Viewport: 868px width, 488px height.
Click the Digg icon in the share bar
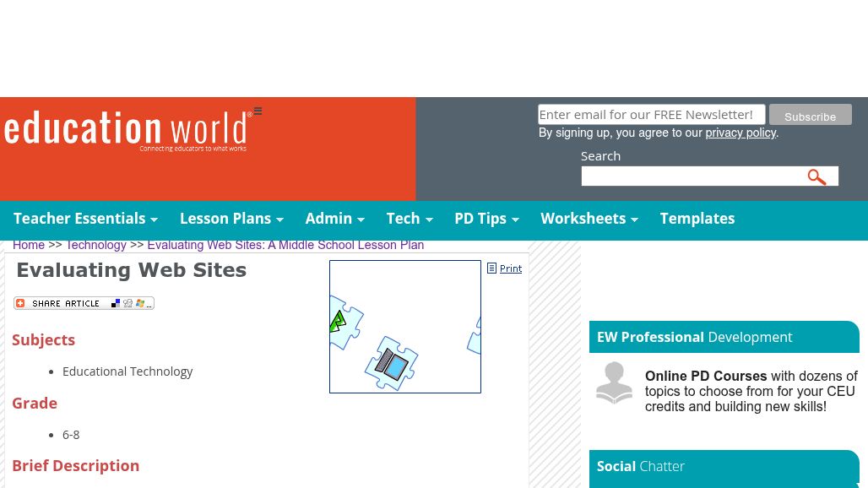(127, 303)
